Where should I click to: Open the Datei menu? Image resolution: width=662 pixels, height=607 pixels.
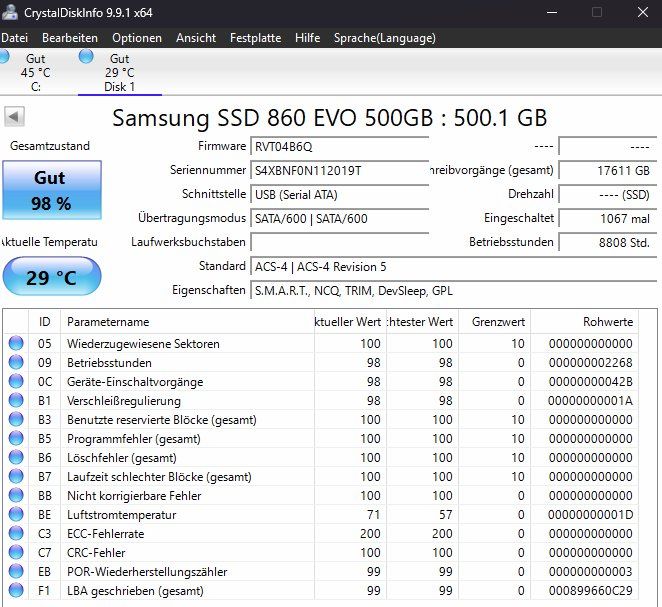coord(14,38)
